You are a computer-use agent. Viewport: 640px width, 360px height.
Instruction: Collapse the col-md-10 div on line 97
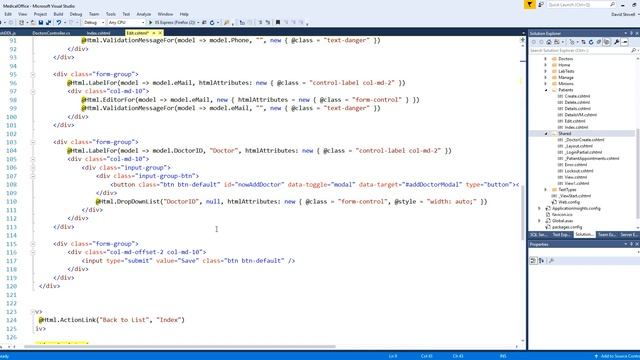click(x=33, y=91)
